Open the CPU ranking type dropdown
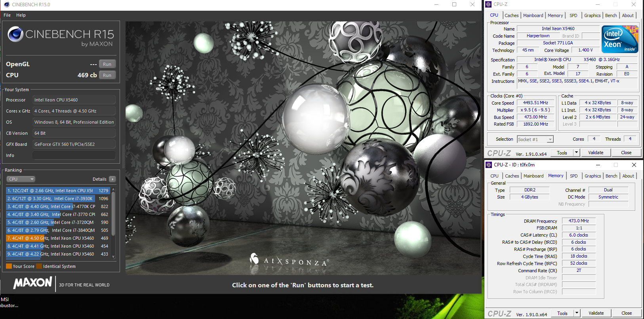This screenshot has width=644, height=319. tap(21, 179)
